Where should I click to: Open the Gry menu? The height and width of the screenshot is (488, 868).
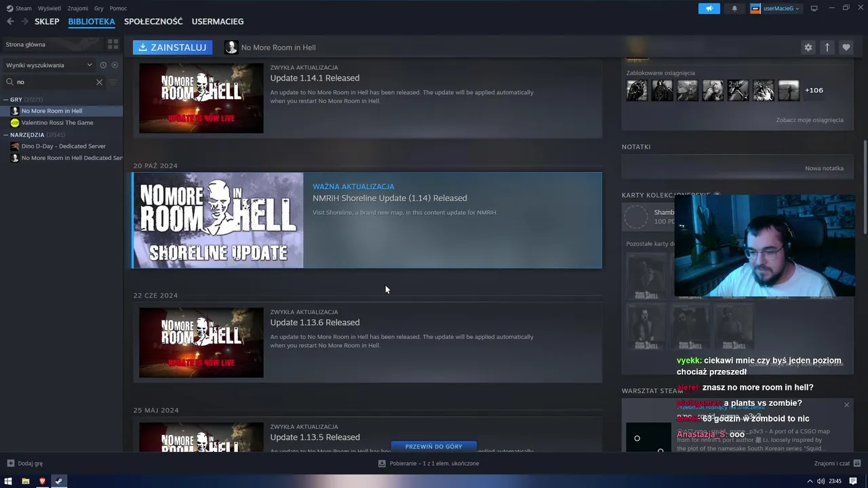[x=99, y=8]
